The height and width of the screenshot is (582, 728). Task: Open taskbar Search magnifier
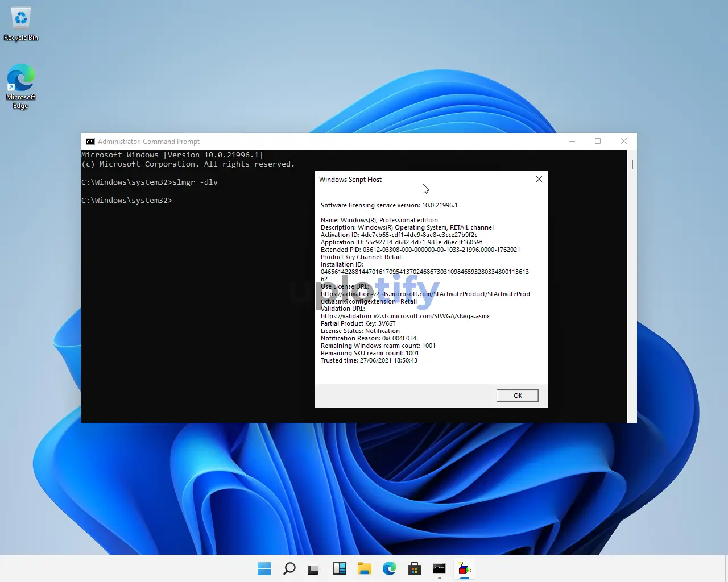(289, 568)
